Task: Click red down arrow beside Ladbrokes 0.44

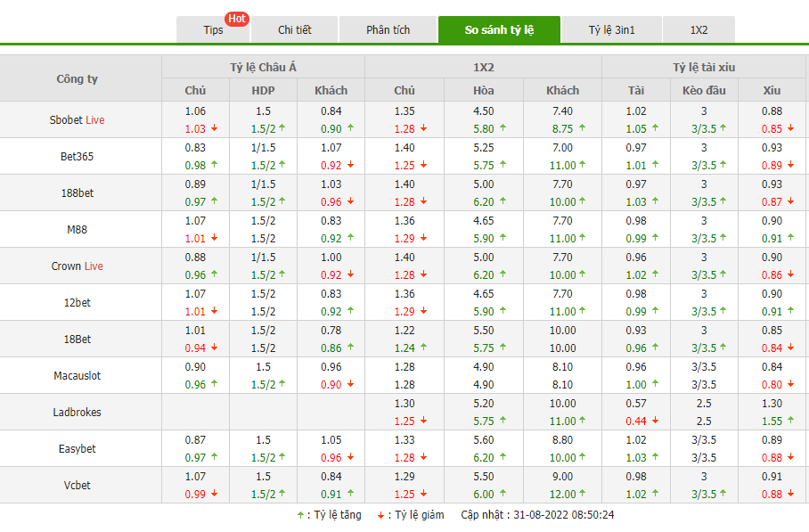Action: click(x=652, y=422)
